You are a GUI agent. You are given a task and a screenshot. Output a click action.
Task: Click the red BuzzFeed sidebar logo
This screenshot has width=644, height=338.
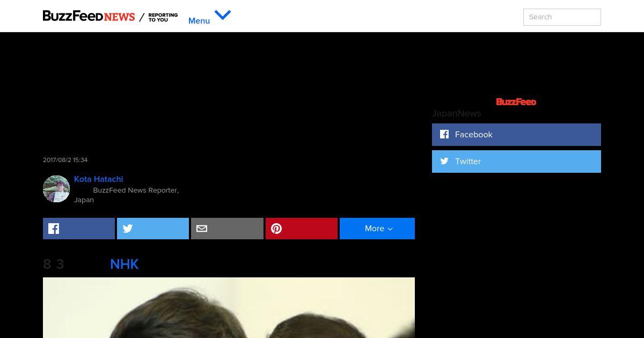click(x=516, y=102)
